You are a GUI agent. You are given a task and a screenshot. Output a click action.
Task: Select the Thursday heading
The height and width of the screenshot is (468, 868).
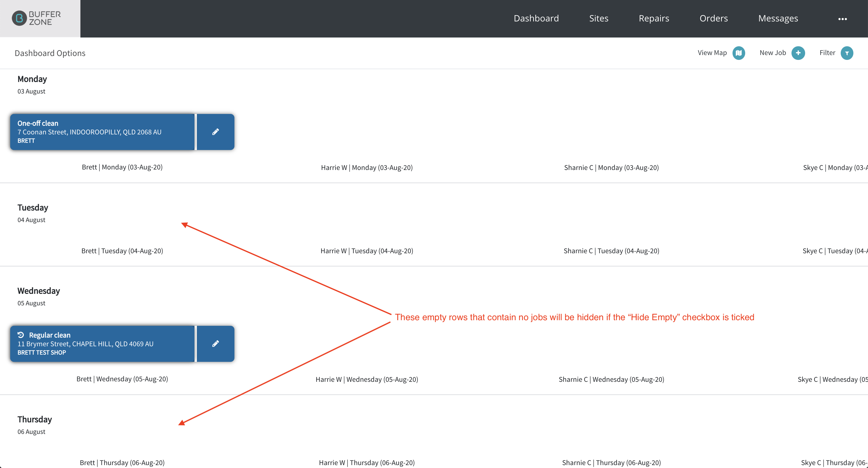(x=34, y=420)
